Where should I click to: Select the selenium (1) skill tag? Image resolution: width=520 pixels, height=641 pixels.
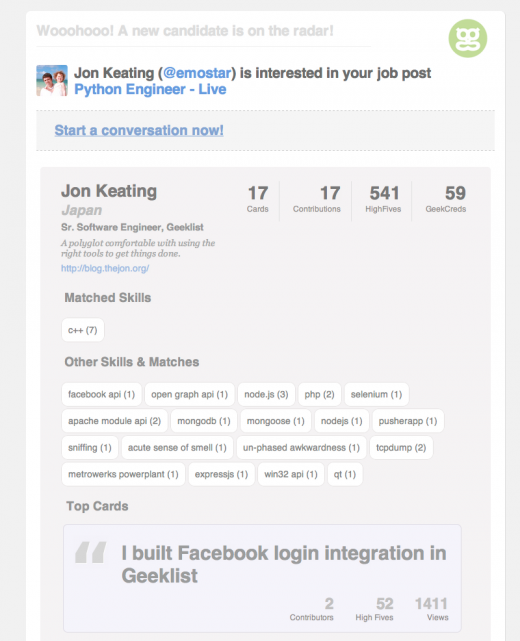377,394
